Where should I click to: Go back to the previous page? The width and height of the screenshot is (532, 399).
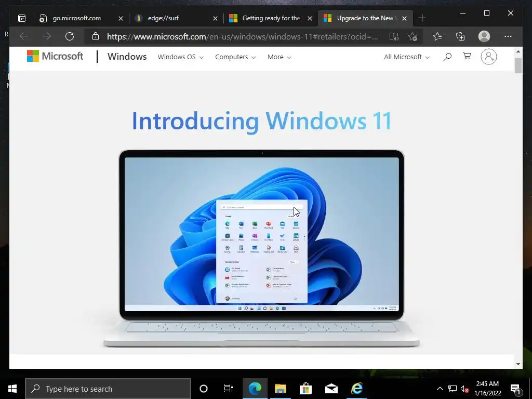24,36
